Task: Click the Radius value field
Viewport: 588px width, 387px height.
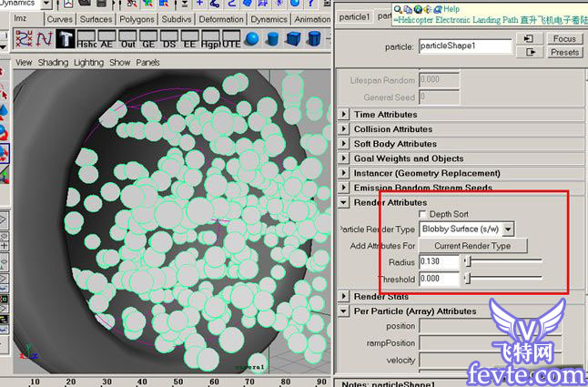Action: (439, 261)
